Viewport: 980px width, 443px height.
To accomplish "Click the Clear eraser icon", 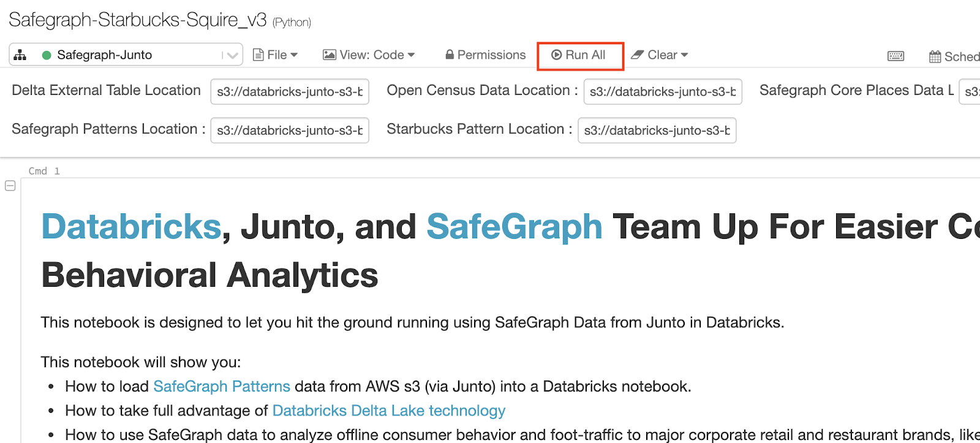I will tap(638, 55).
